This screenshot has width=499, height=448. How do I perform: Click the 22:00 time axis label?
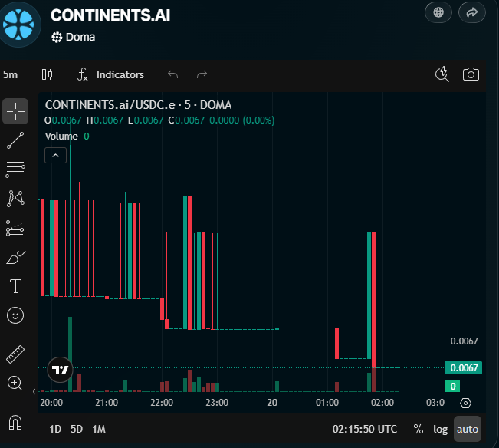tap(162, 403)
